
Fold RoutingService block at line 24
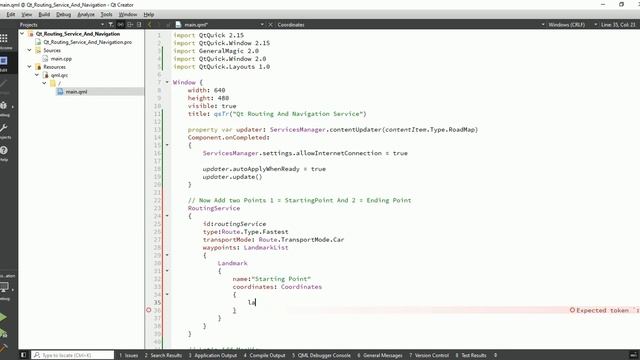(167, 216)
